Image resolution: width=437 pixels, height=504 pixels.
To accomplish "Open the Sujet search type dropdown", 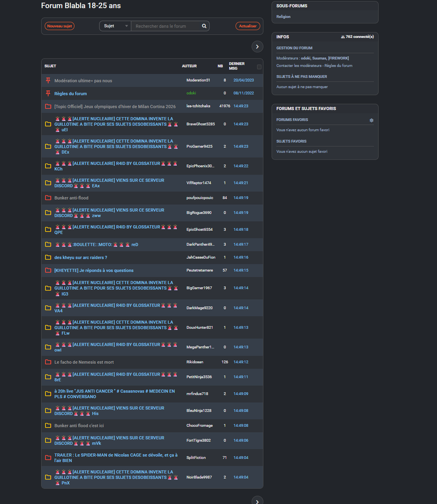I will point(115,26).
